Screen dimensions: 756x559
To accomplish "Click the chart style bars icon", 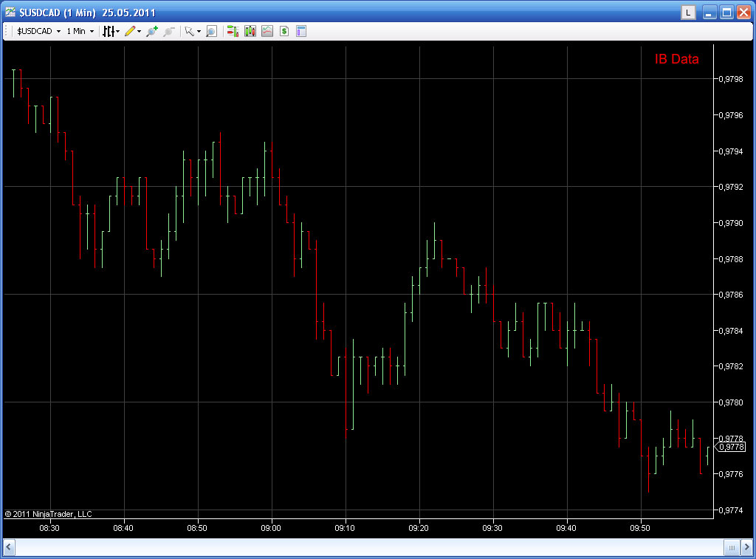I will [109, 31].
